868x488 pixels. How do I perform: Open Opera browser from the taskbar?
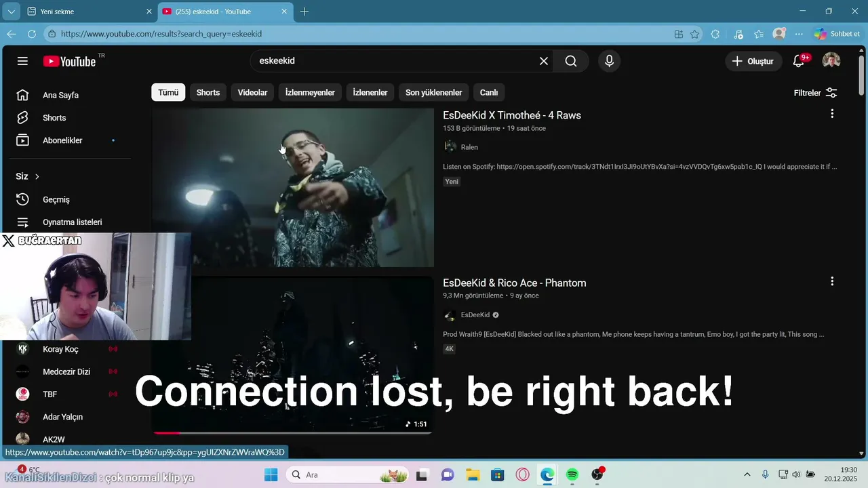click(523, 474)
